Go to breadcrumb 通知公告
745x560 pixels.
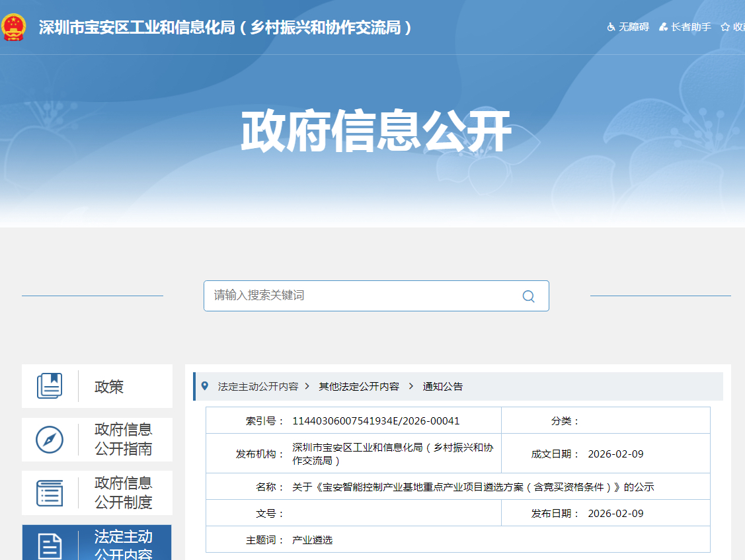point(443,387)
